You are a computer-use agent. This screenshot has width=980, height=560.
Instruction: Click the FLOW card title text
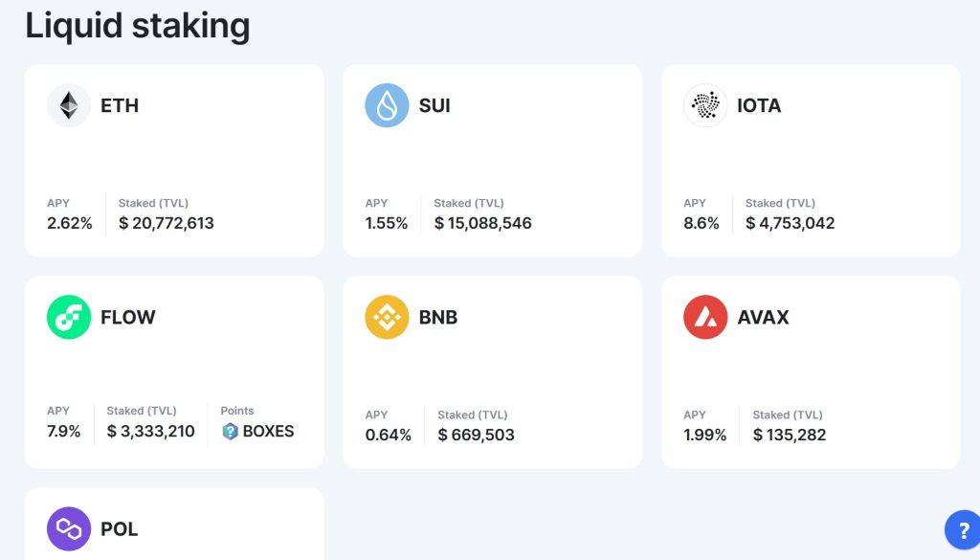pos(127,317)
